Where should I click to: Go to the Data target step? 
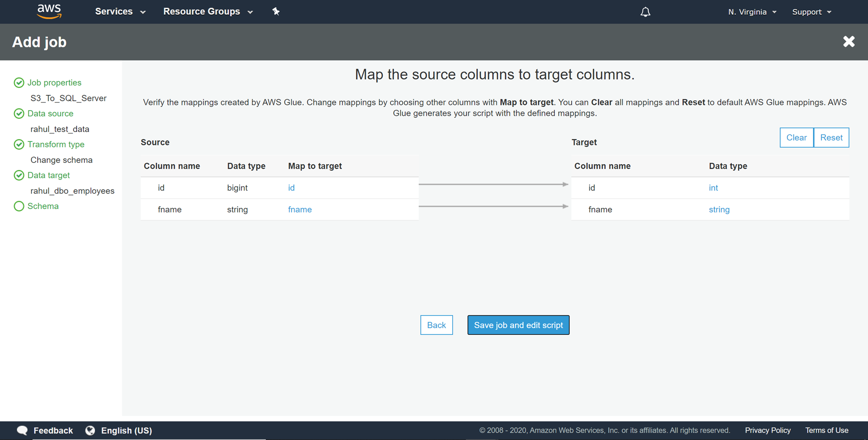coord(49,175)
